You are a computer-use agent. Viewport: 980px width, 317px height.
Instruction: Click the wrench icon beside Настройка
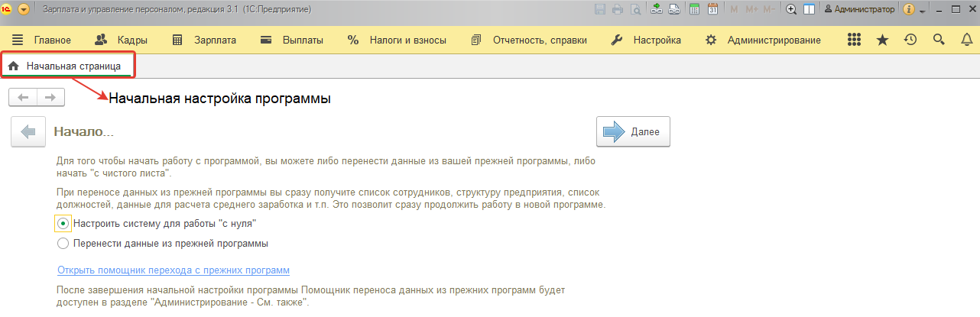coord(617,40)
